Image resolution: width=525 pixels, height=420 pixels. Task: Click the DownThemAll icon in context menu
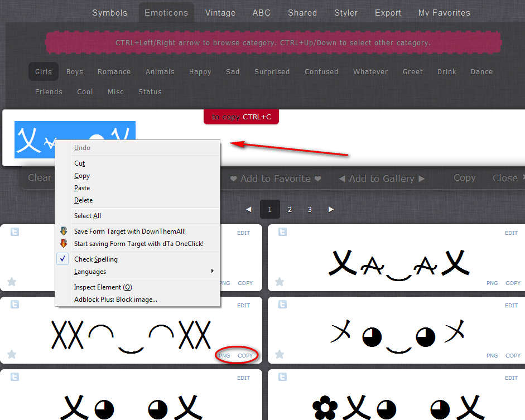point(63,231)
